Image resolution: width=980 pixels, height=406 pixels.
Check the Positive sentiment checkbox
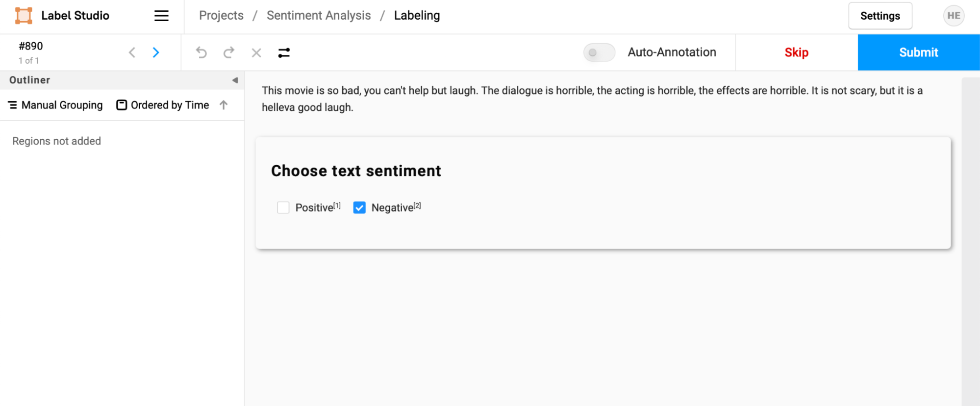pyautogui.click(x=283, y=207)
